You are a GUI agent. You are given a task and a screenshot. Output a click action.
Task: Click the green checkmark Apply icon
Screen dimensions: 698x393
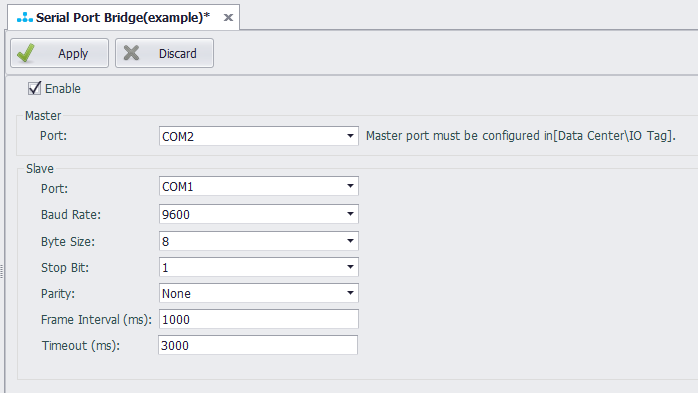[26, 53]
